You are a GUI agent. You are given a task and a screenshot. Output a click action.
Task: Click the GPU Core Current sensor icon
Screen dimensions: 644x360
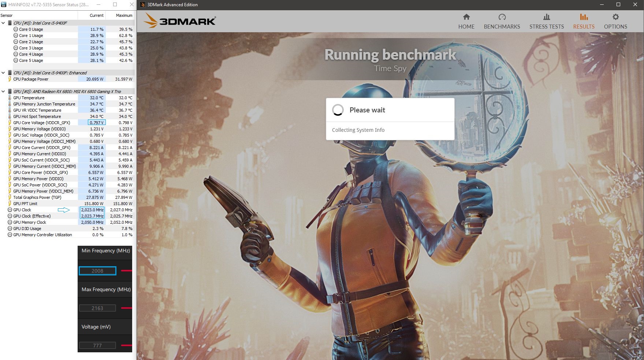[10, 148]
